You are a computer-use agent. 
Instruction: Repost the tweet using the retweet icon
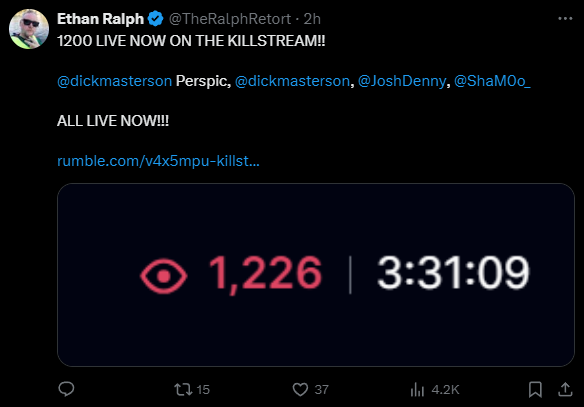[183, 389]
